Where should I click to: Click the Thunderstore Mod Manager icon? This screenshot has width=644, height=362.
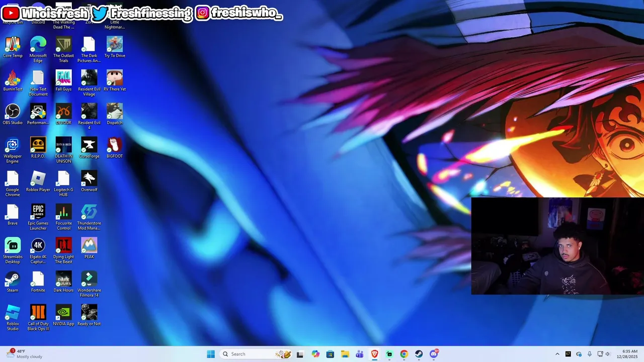[x=89, y=218]
